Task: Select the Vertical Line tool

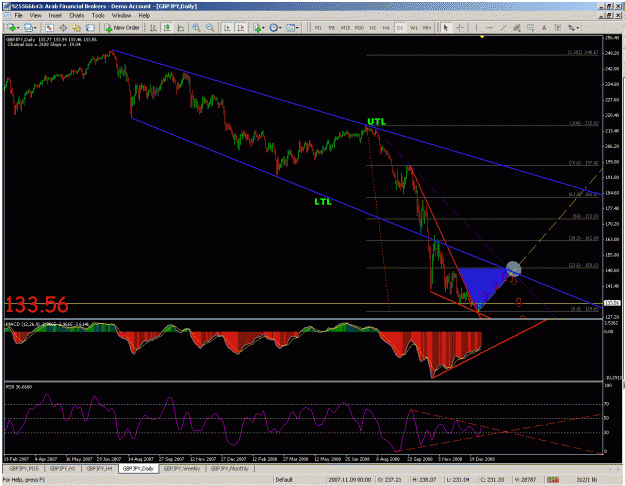Action: click(476, 28)
